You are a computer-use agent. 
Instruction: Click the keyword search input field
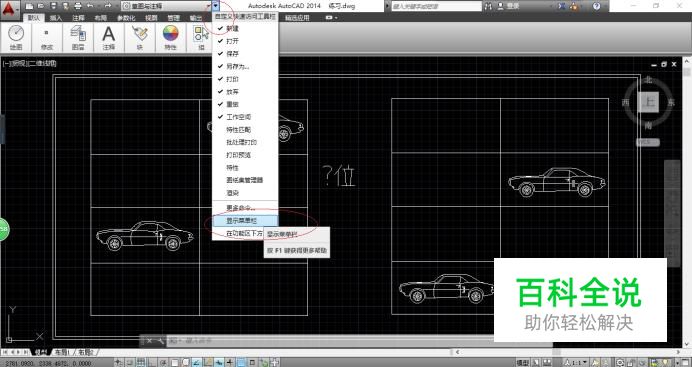point(436,6)
